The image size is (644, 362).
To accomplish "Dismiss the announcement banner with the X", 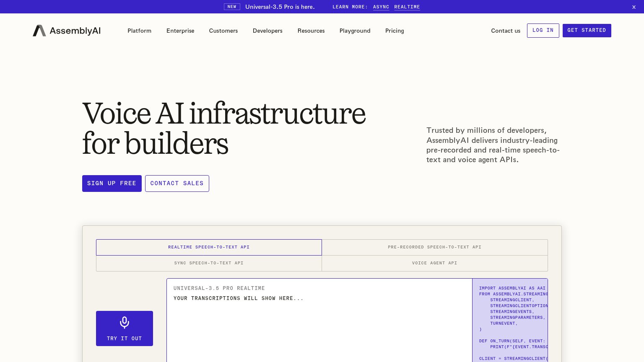I will 634,7.
